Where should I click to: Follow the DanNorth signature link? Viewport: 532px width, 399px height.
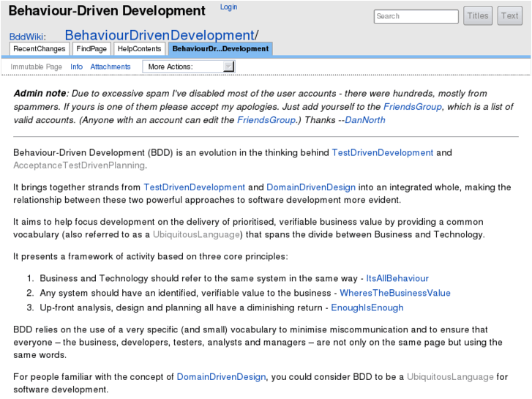click(x=364, y=120)
